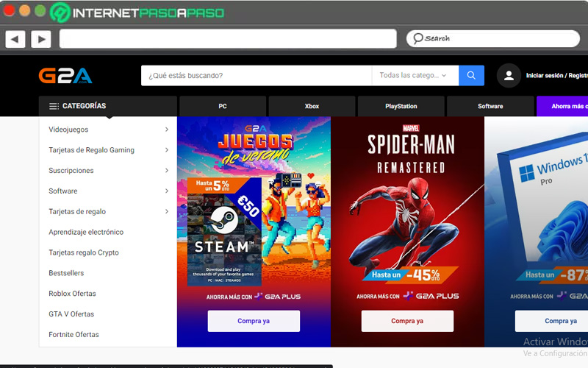This screenshot has height=368, width=588.
Task: Open Roblox Ofertas link
Action: point(72,294)
